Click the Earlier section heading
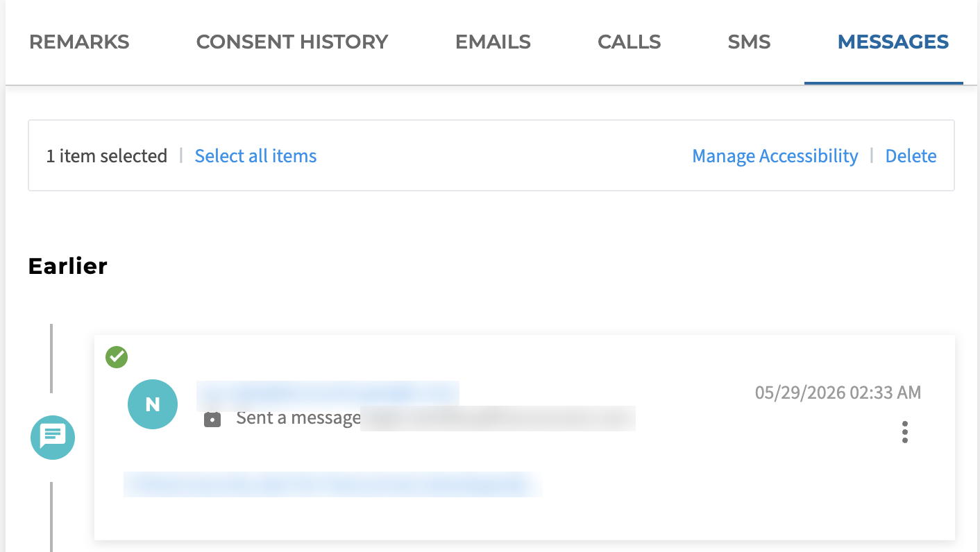The image size is (980, 552). pos(68,266)
